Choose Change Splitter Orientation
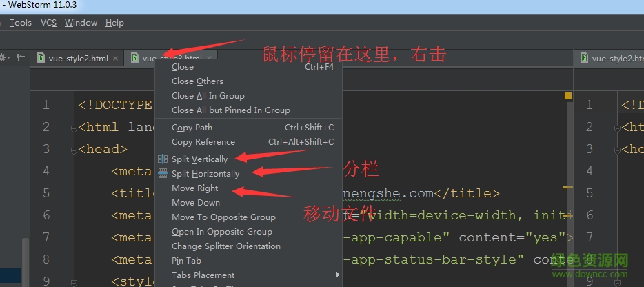 [248, 246]
